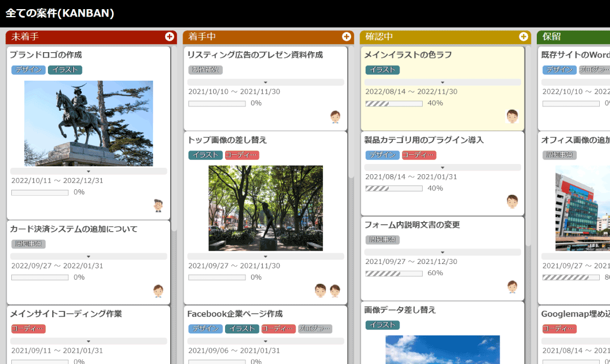Click assignee avatar on フォーム内説明文書の変更 card
610x364 pixels.
coord(513,287)
